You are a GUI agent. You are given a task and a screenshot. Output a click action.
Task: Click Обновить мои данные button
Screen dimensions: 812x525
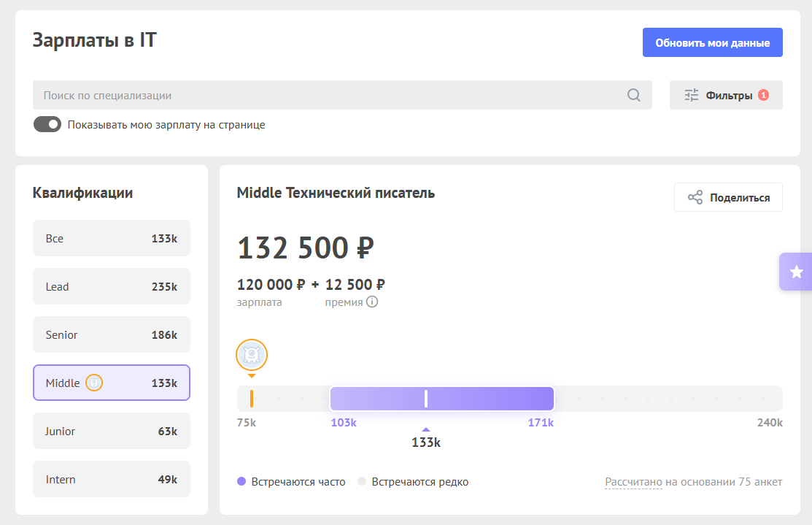[x=712, y=42]
